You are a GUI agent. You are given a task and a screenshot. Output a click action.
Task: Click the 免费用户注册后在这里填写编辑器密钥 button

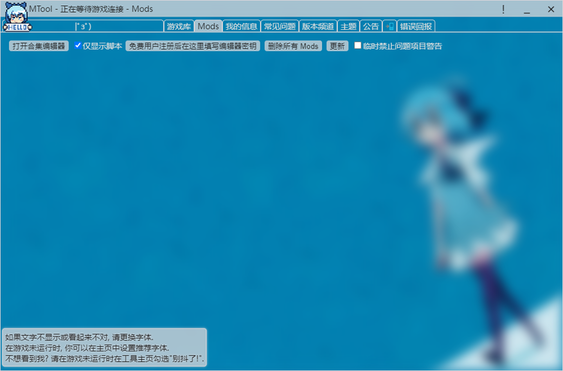[193, 46]
